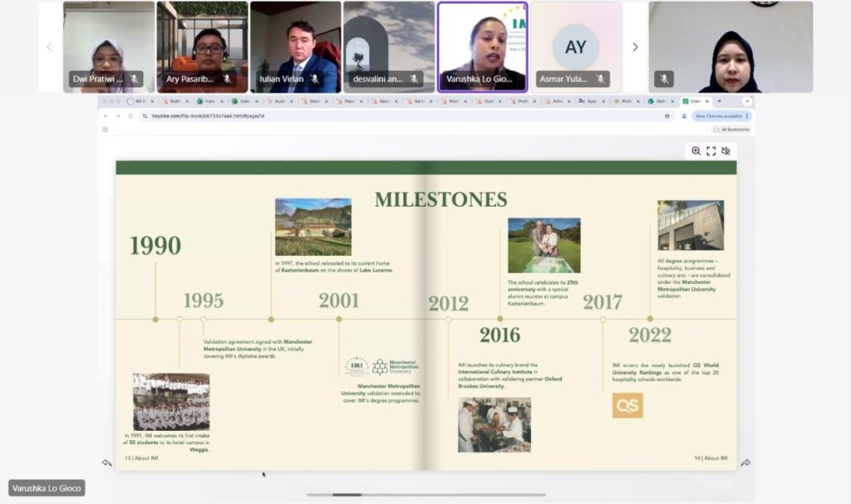Enter flip-book fullscreen mode
This screenshot has height=504, width=851.
coord(711,151)
